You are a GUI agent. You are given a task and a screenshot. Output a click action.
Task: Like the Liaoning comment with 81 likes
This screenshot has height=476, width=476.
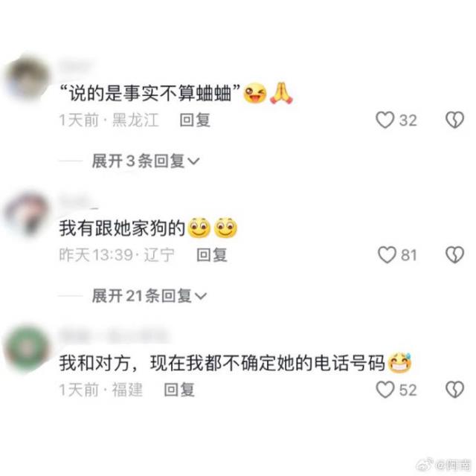point(387,254)
